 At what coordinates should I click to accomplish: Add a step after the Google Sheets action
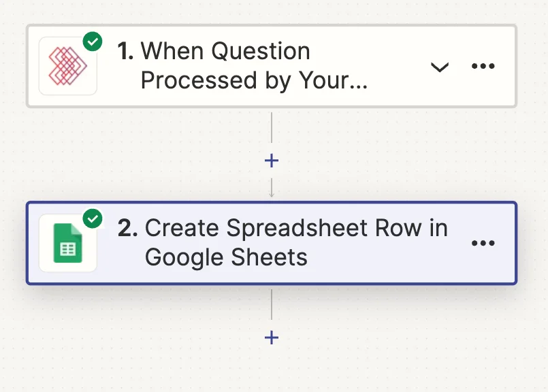point(272,338)
